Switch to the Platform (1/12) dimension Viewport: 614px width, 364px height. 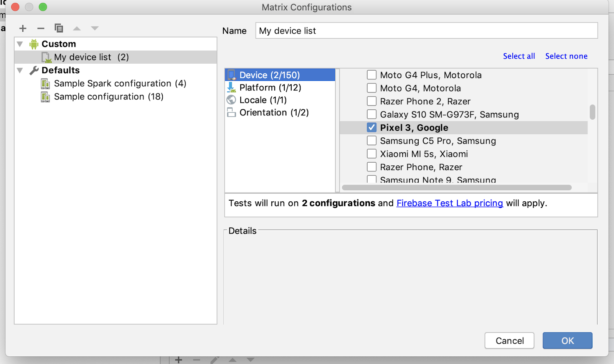(x=270, y=87)
